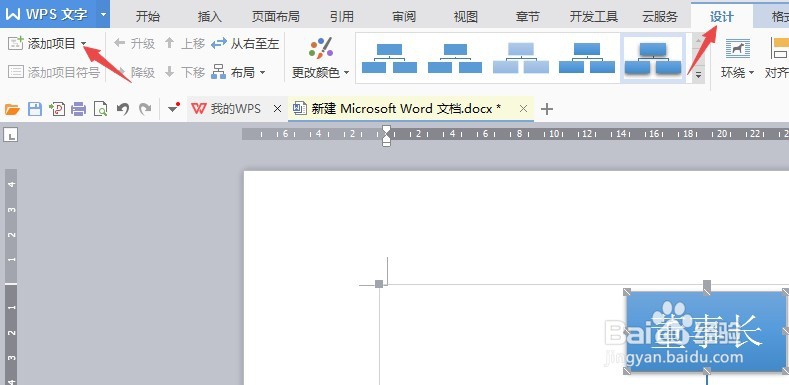
Task: Toggle 从右至左 right-to-left layout
Action: pos(245,44)
